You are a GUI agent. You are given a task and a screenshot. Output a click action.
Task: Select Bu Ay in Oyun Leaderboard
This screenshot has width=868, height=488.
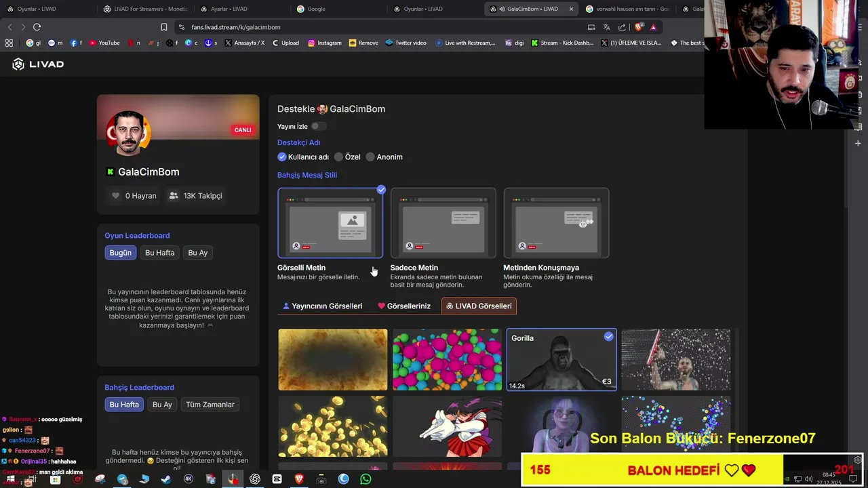(x=198, y=253)
